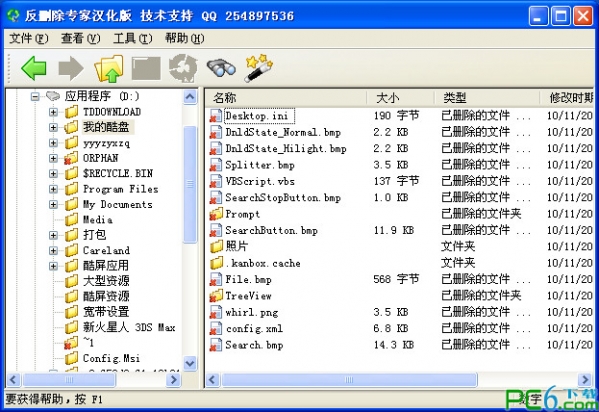Viewport: 599px width, 412px height.
Task: Click the tree panel scroll down arrow
Action: coord(190,363)
